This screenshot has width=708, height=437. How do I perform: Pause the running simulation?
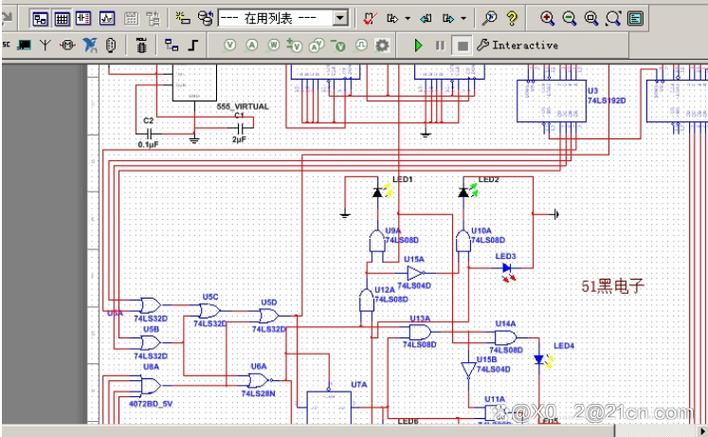pyautogui.click(x=440, y=45)
